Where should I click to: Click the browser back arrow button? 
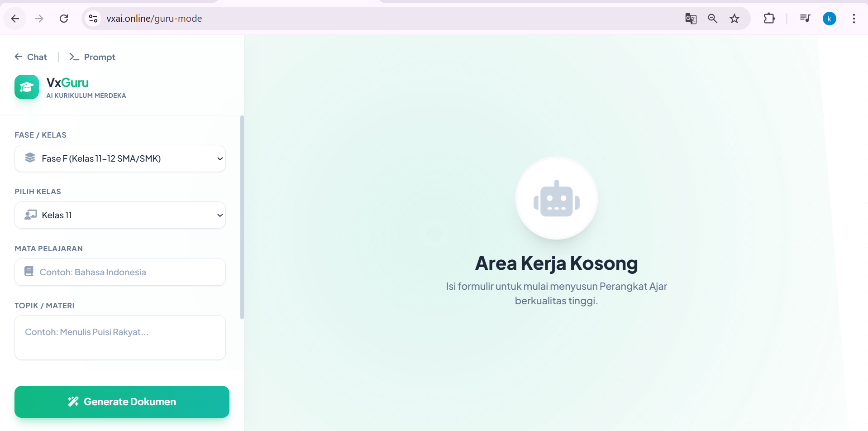coord(15,19)
